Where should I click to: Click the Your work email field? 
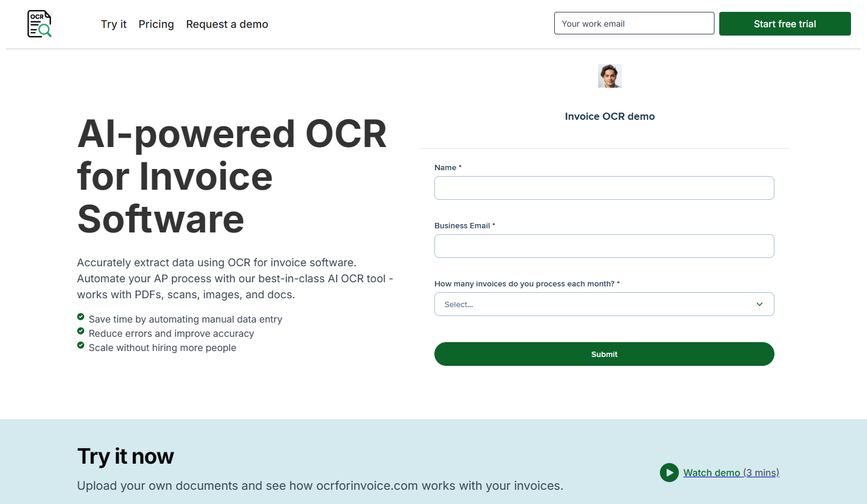coord(634,23)
